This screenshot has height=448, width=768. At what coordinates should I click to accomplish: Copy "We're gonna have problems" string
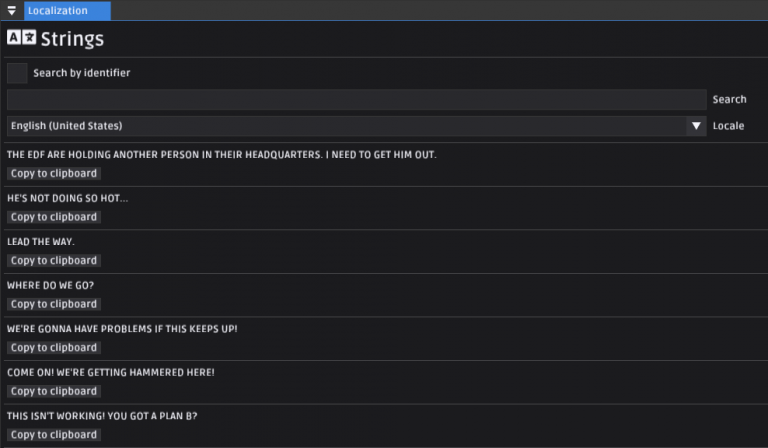click(x=54, y=347)
